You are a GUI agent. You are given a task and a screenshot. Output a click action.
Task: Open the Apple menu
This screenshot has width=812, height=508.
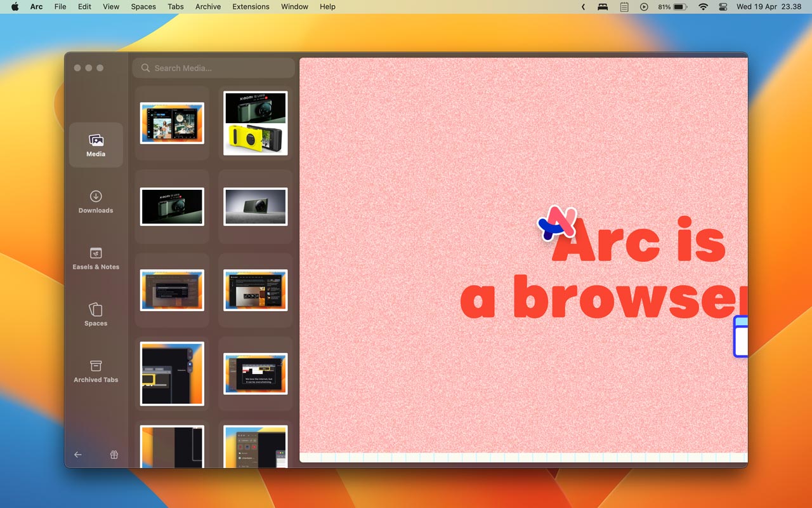(15, 7)
